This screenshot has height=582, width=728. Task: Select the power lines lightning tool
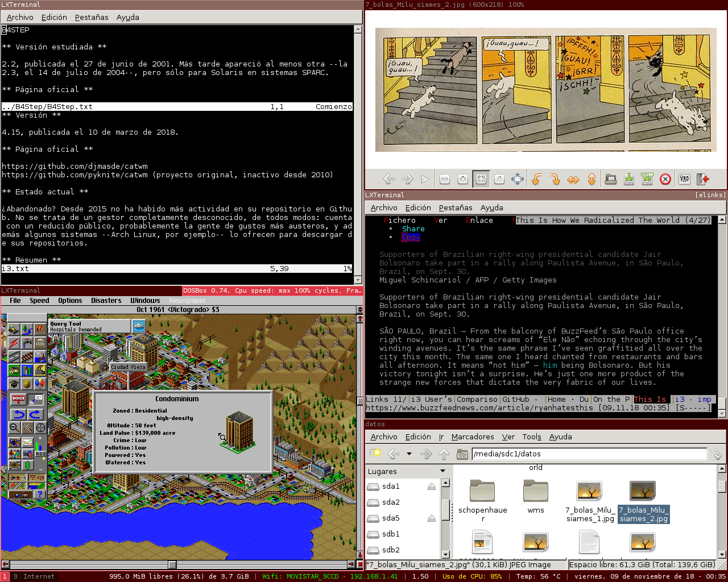13,343
